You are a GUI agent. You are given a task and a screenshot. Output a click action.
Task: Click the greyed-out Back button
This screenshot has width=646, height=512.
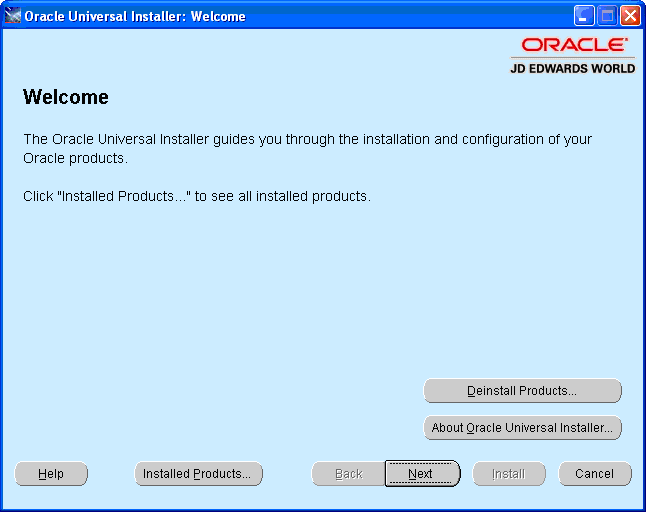pos(349,474)
